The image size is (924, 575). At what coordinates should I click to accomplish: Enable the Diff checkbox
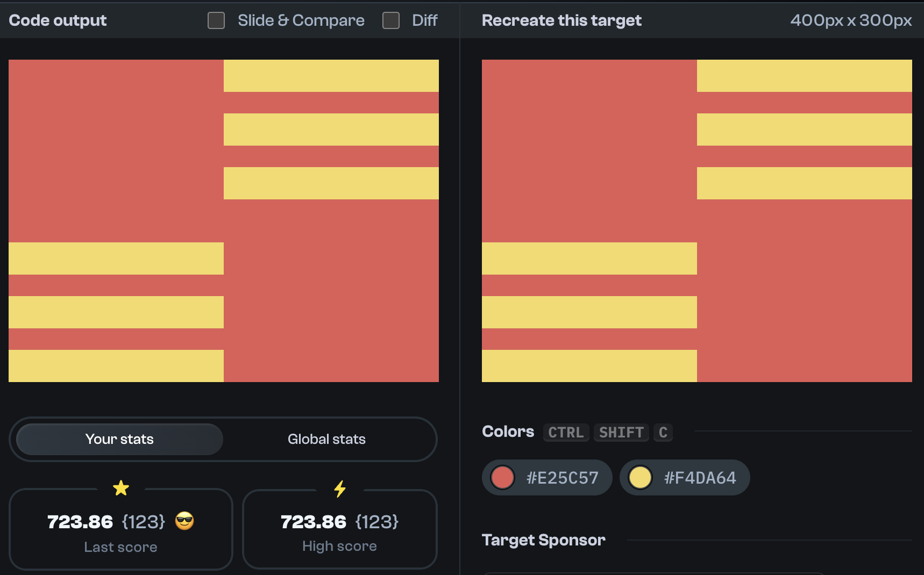tap(390, 20)
